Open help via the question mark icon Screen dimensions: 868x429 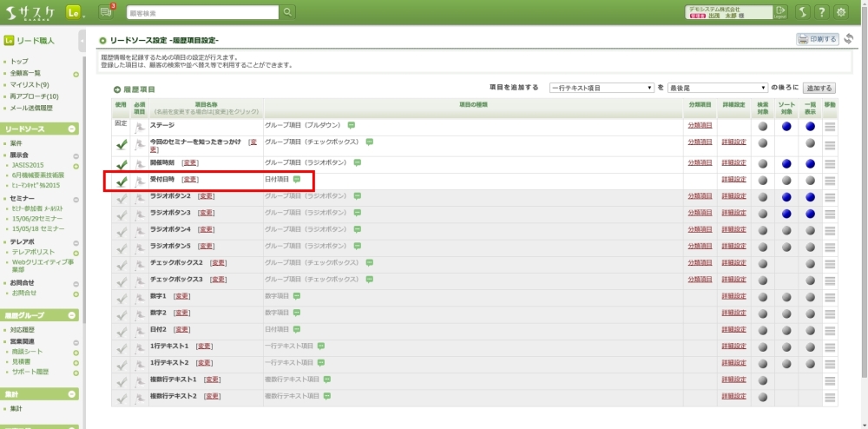[821, 11]
